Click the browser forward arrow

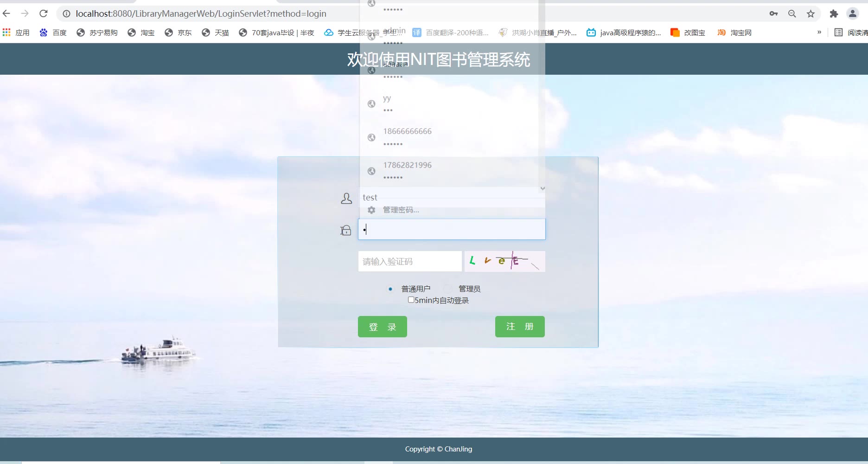click(x=25, y=13)
